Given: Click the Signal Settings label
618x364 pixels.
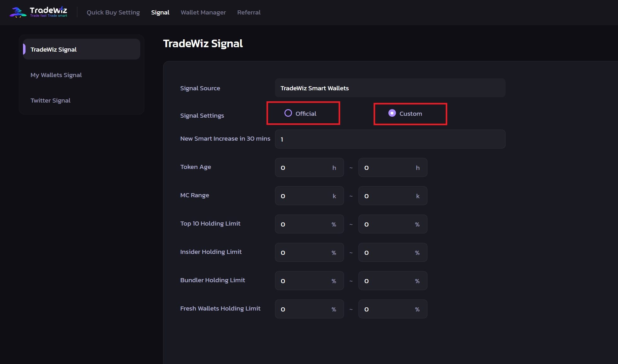Looking at the screenshot, I should pyautogui.click(x=202, y=115).
